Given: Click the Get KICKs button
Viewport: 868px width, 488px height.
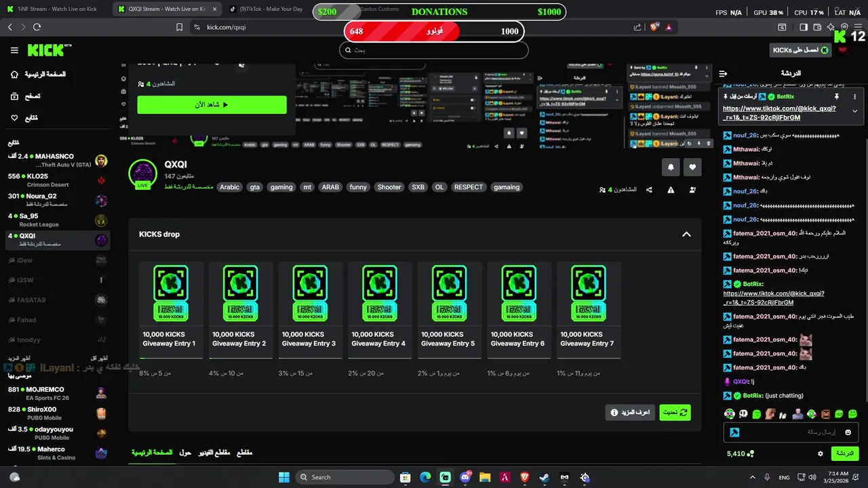Looking at the screenshot, I should 801,50.
